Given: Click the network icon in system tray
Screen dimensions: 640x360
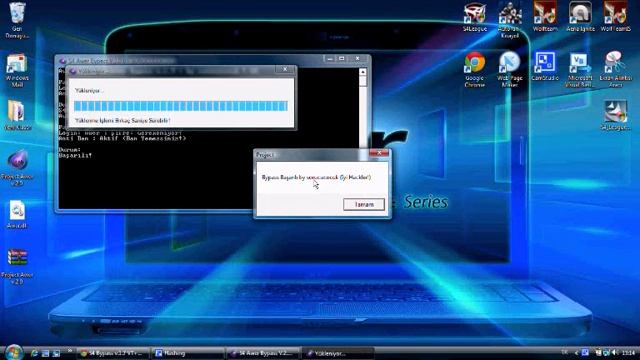Looking at the screenshot, I should (x=607, y=353).
